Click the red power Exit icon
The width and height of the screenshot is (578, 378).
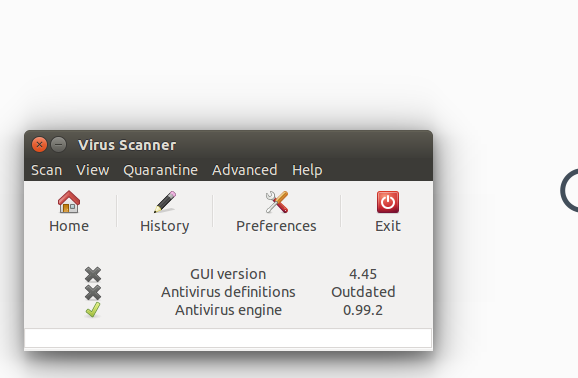[388, 202]
